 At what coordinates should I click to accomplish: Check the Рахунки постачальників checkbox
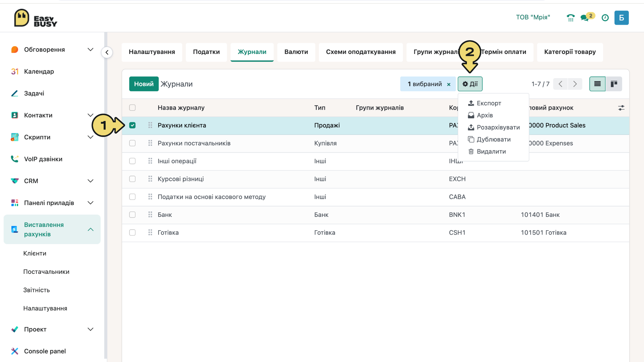click(132, 143)
